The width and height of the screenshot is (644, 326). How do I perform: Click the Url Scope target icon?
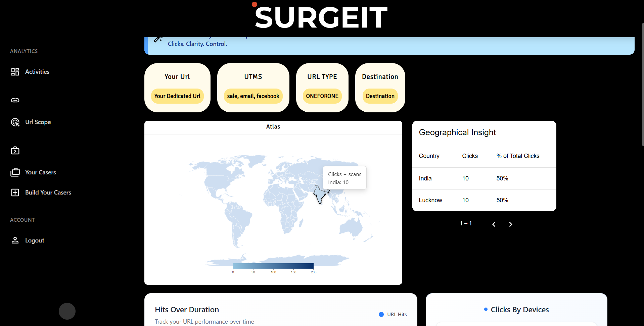tap(15, 122)
